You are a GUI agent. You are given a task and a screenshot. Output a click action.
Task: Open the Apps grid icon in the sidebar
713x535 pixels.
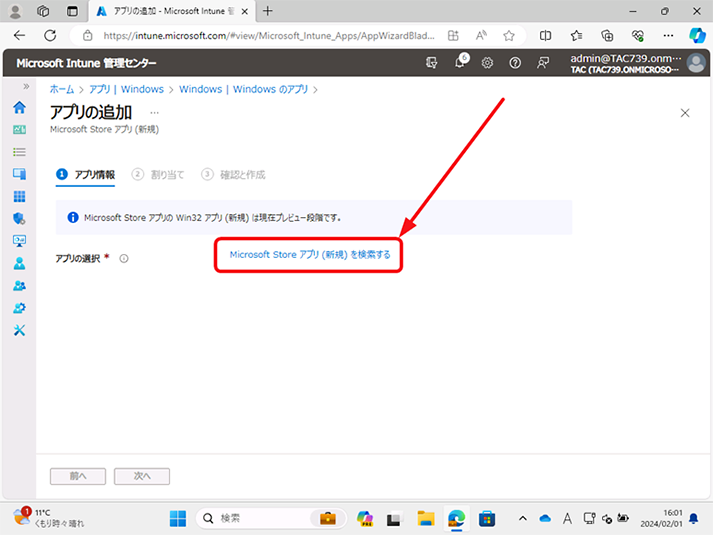point(19,196)
